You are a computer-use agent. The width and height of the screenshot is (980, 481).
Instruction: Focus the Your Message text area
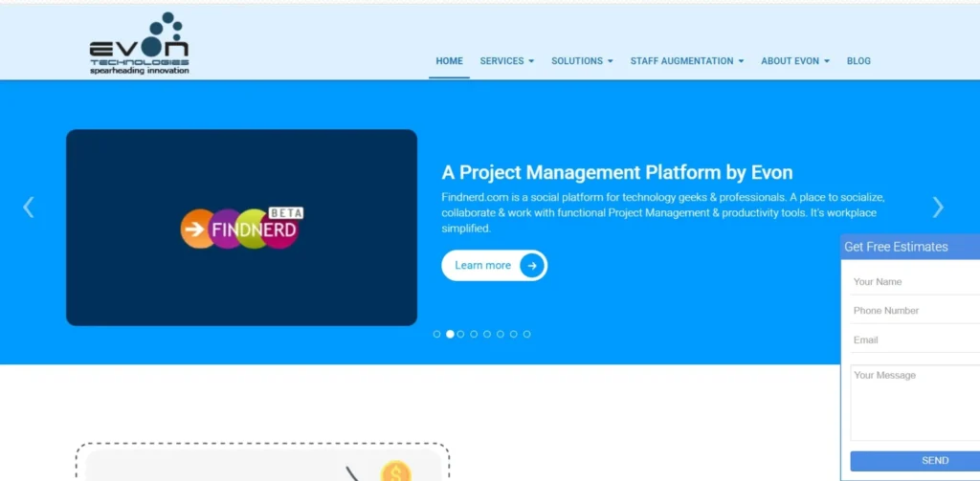(915, 403)
